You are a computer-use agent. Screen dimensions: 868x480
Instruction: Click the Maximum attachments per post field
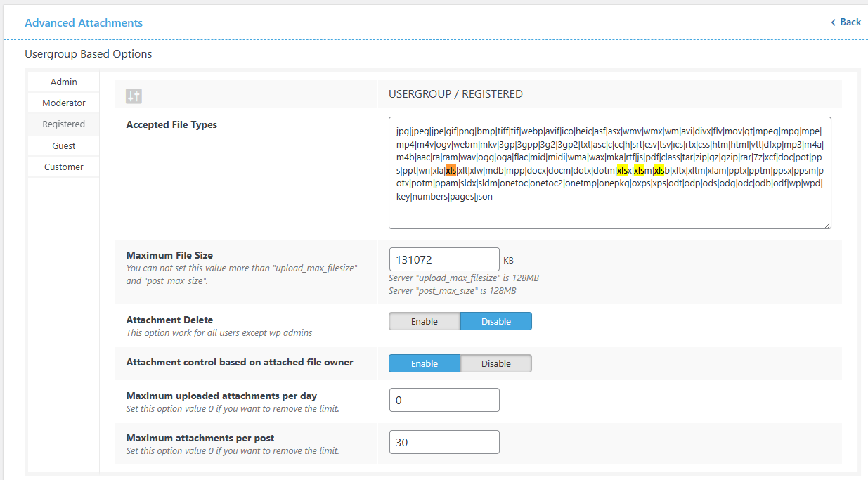pyautogui.click(x=443, y=442)
